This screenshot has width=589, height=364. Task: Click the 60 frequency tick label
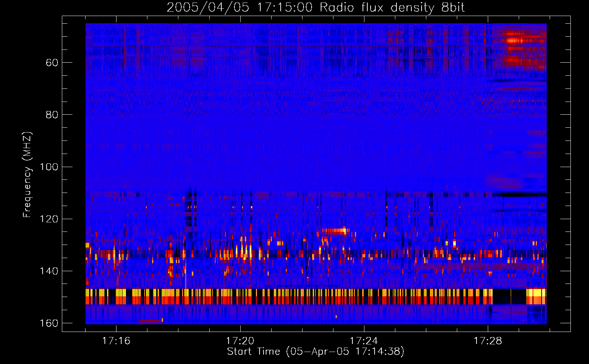pyautogui.click(x=52, y=63)
